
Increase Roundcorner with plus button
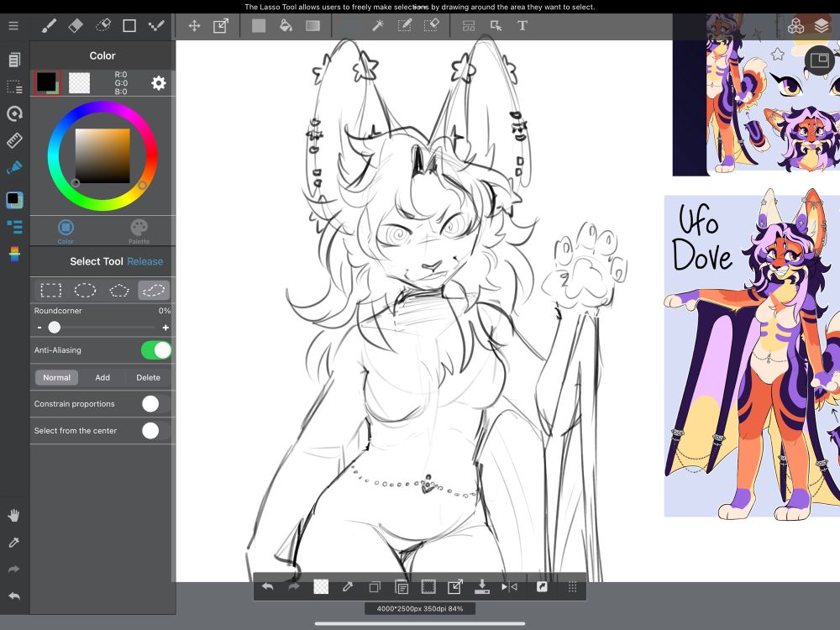tap(165, 328)
